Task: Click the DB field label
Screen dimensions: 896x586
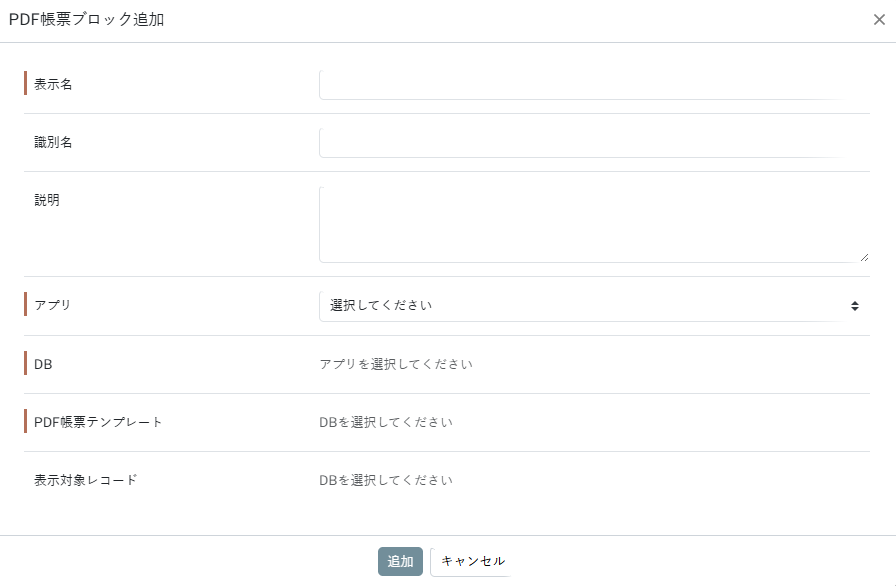Action: (x=43, y=365)
